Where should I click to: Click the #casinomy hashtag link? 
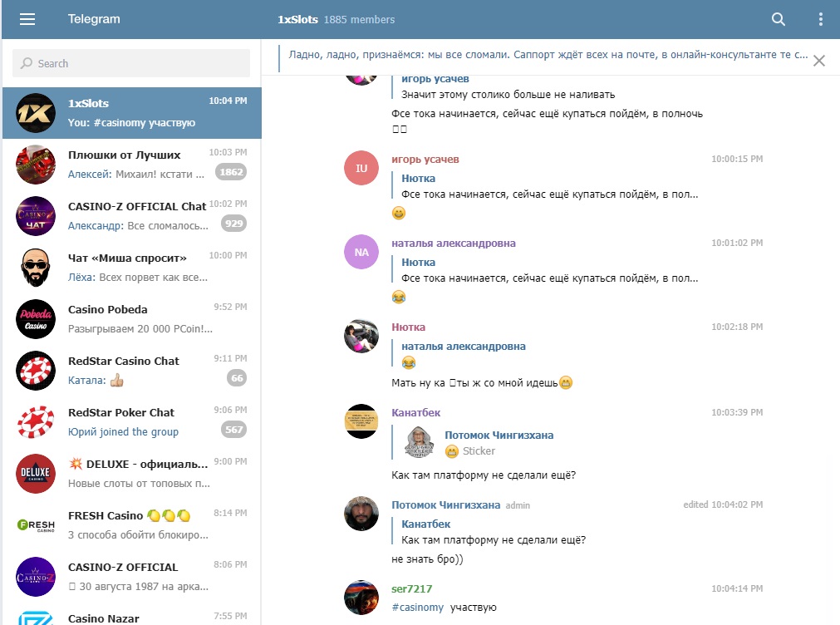coord(417,608)
